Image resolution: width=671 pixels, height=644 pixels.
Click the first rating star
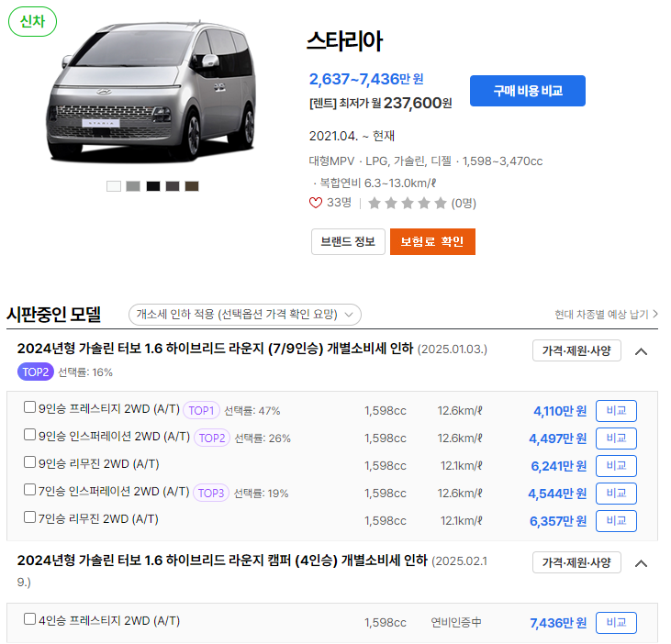point(375,203)
